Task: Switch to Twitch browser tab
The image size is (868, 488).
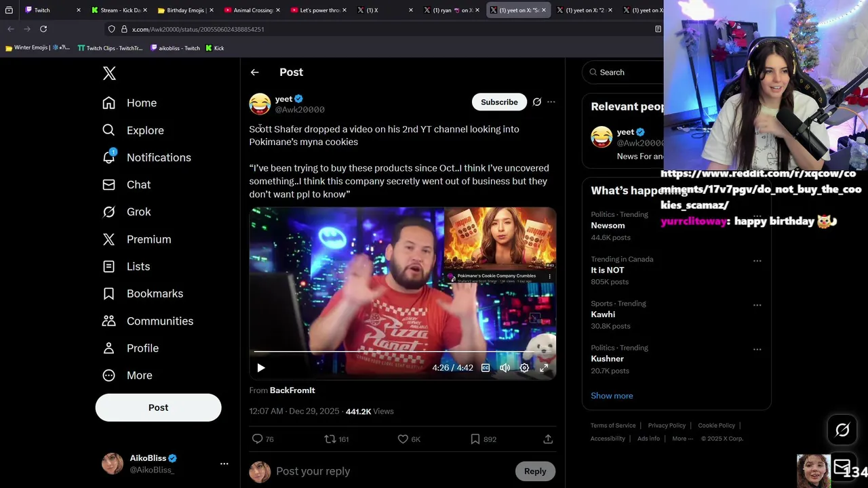Action: pyautogui.click(x=53, y=10)
